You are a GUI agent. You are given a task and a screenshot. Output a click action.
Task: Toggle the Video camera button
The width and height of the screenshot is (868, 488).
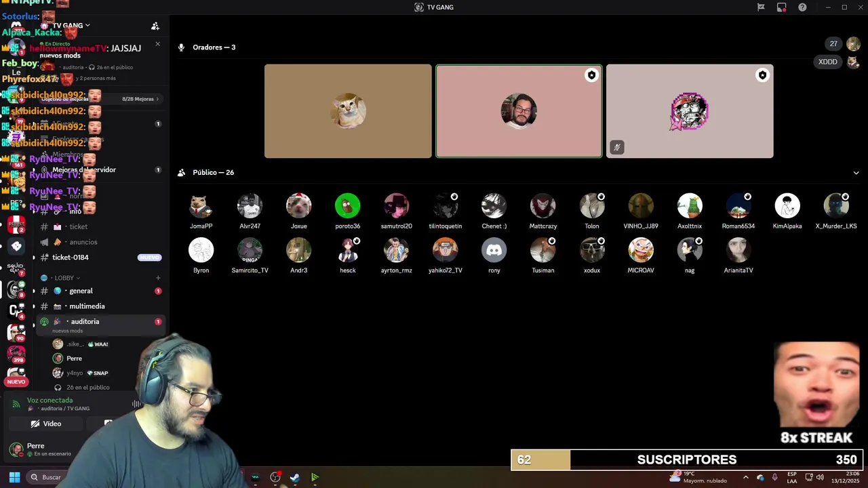tap(46, 424)
